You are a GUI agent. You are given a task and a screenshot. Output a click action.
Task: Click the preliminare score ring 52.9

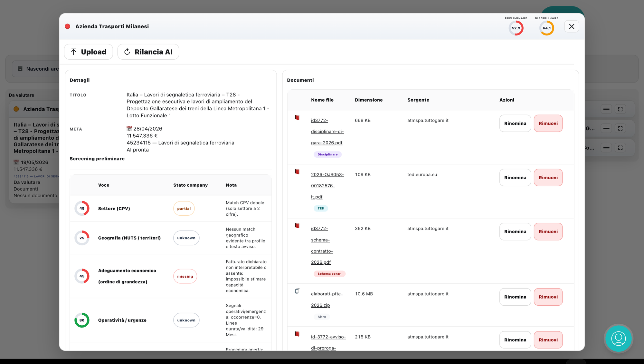tap(516, 28)
